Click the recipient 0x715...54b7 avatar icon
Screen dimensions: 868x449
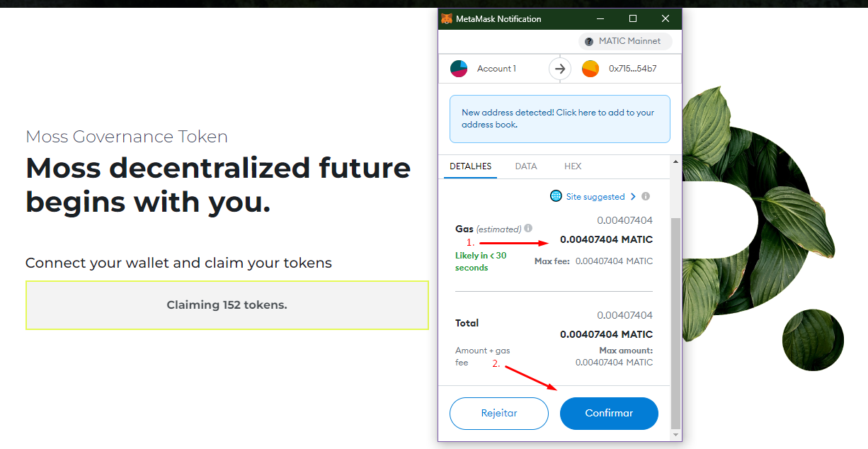[590, 69]
